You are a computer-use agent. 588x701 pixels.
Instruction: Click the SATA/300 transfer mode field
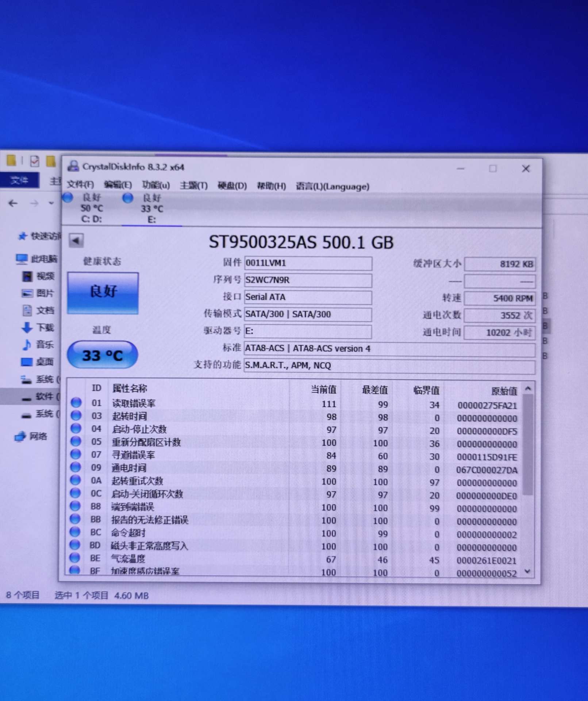pyautogui.click(x=308, y=314)
